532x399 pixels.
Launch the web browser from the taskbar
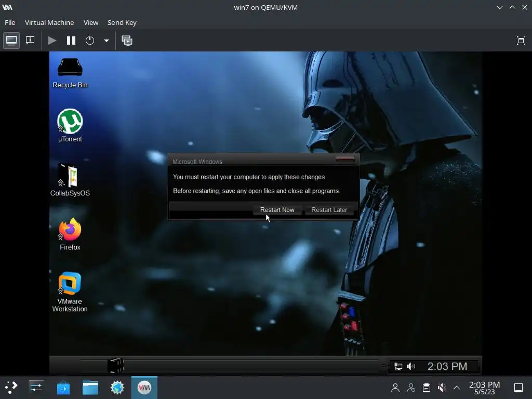click(x=117, y=387)
